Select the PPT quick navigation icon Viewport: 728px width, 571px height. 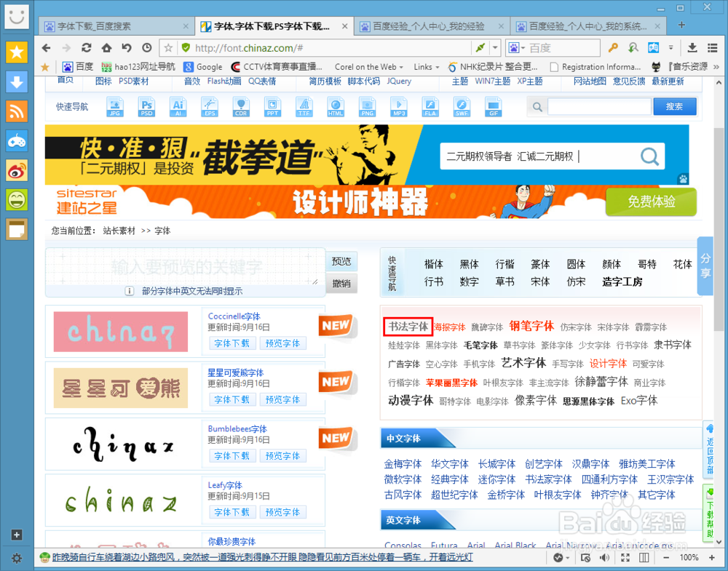click(272, 107)
